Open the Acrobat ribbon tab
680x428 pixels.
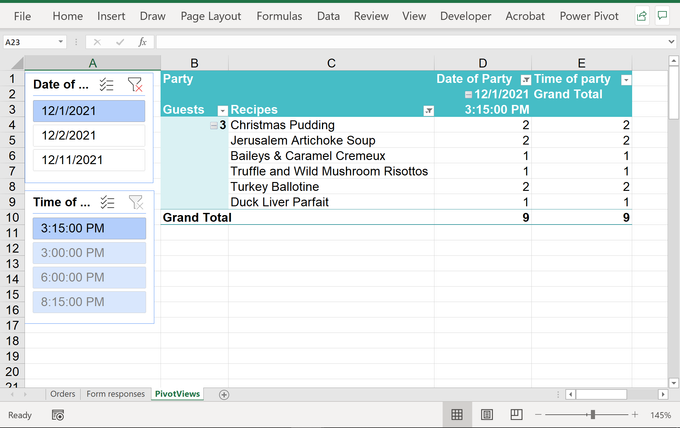(x=525, y=16)
